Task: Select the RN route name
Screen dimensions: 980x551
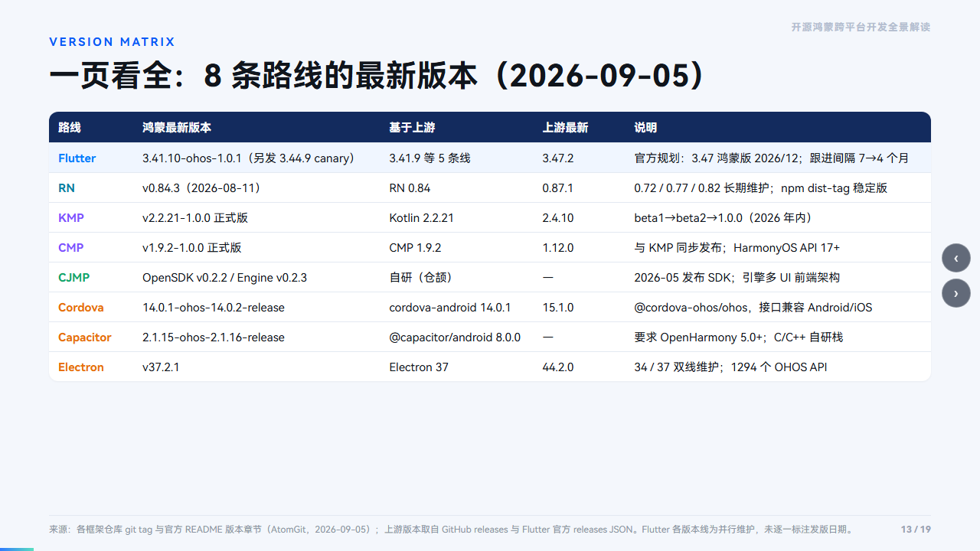Action: coord(67,188)
